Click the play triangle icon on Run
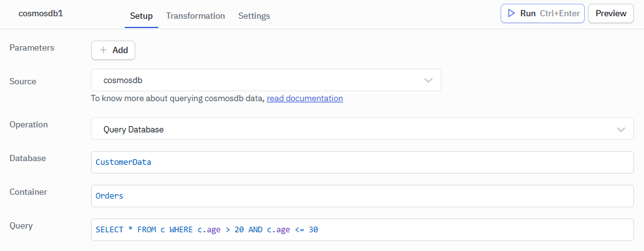 pyautogui.click(x=511, y=13)
